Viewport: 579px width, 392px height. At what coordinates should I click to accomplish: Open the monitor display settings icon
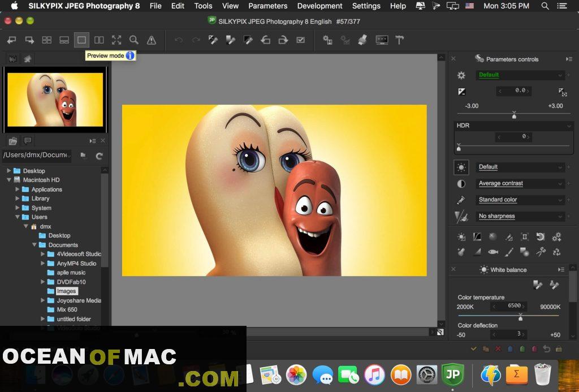(x=382, y=40)
